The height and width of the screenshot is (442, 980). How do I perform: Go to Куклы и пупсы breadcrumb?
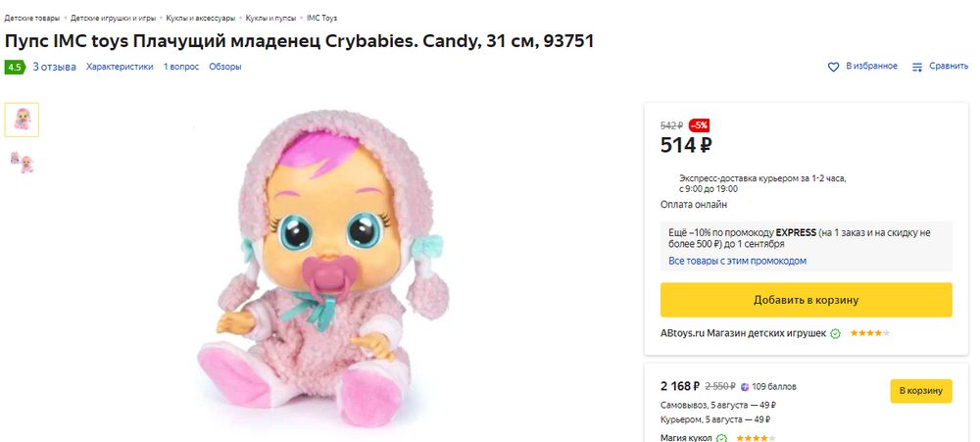270,18
